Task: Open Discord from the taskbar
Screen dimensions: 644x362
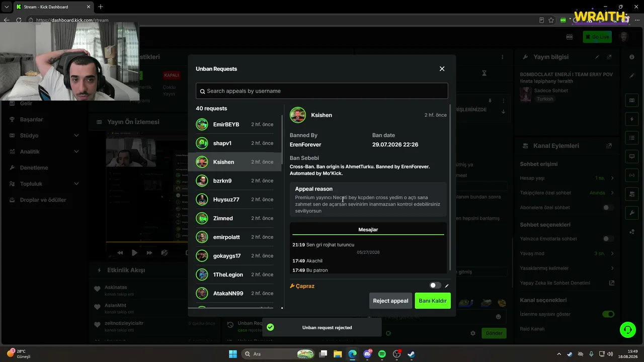Action: coord(367,354)
